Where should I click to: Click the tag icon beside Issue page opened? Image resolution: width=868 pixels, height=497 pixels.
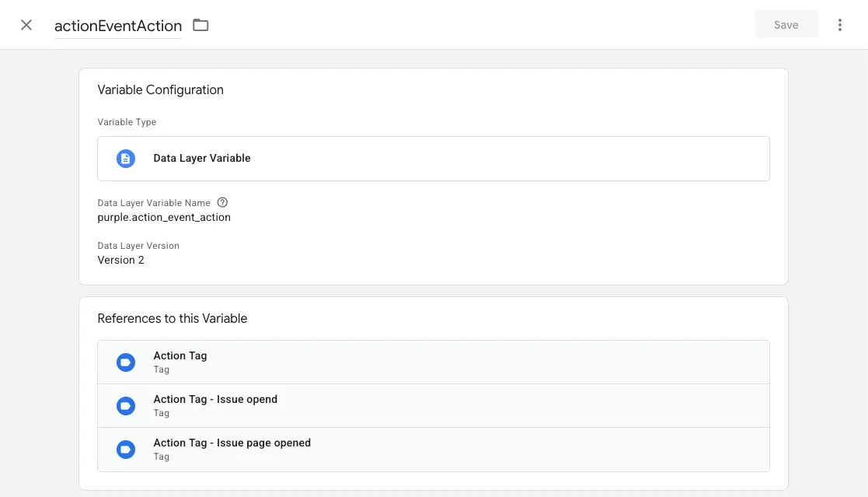coord(126,450)
